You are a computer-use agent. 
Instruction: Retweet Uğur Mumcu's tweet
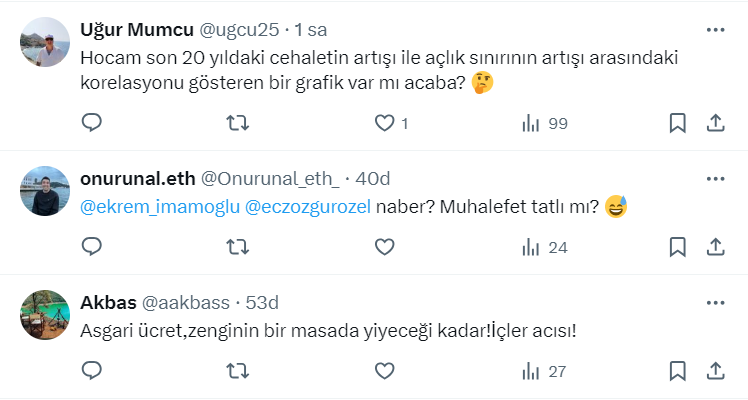237,123
